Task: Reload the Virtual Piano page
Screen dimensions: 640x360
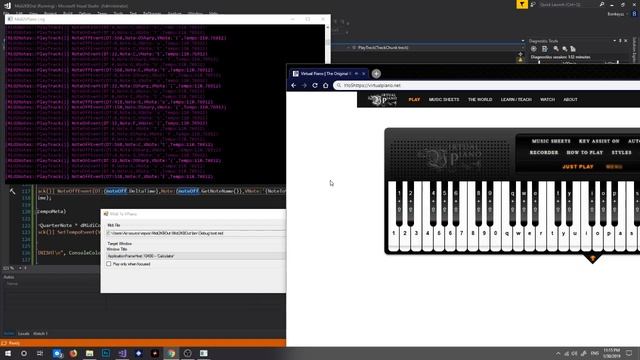Action: (x=315, y=85)
